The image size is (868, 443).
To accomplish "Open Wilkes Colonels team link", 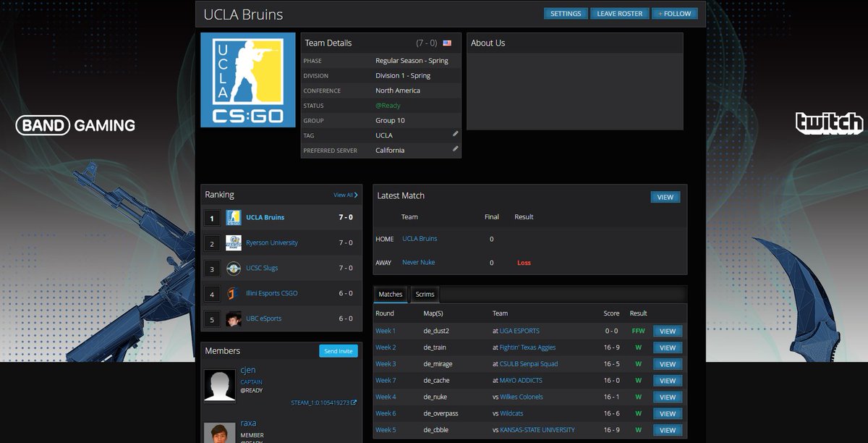I will click(x=522, y=397).
